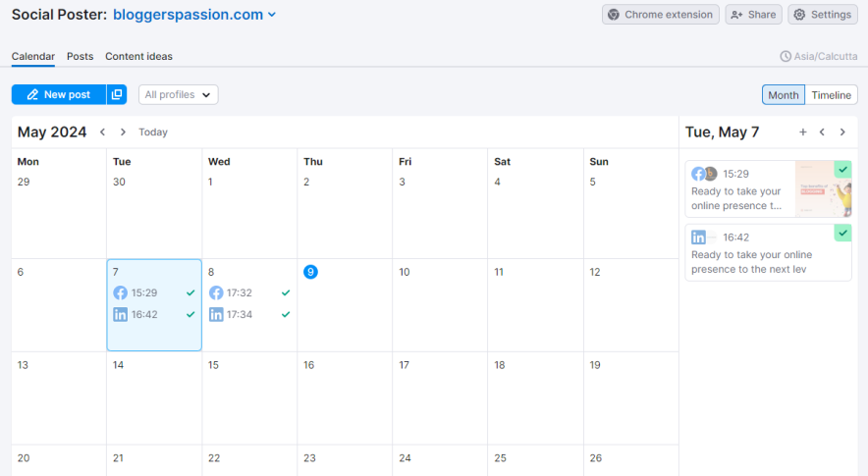The width and height of the screenshot is (868, 476).
Task: Click the copy icon beside New post
Action: [x=117, y=94]
